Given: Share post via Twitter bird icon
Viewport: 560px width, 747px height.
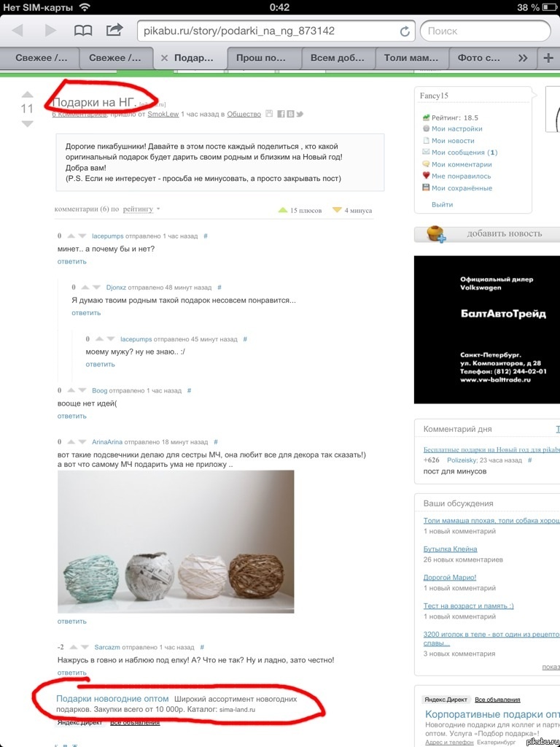Looking at the screenshot, I should [300, 114].
